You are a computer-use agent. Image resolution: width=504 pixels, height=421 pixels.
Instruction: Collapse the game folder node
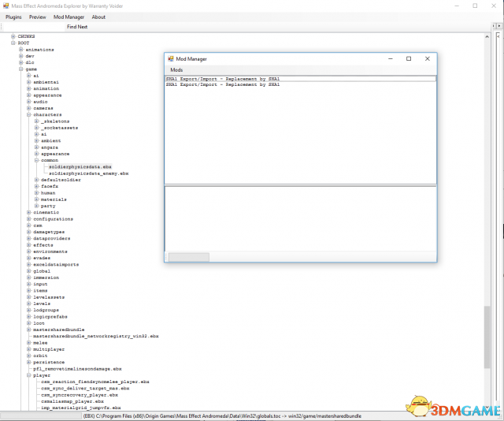[x=21, y=69]
